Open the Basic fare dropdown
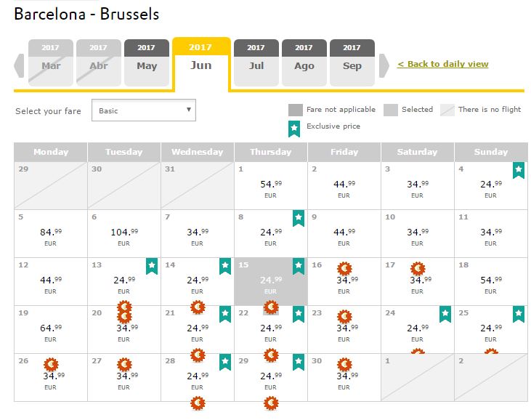The image size is (531, 420). tap(144, 110)
